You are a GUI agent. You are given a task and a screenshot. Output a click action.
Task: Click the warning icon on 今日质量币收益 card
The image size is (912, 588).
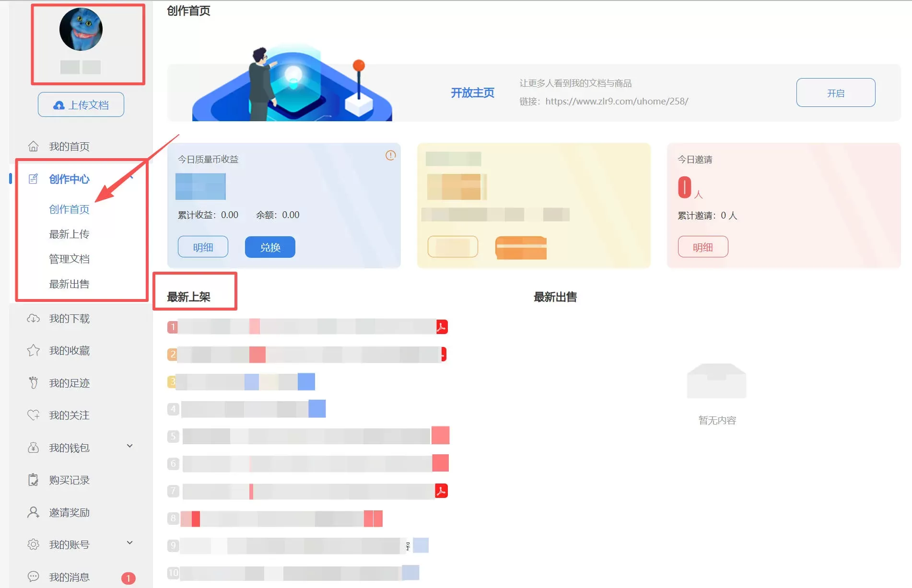(390, 156)
